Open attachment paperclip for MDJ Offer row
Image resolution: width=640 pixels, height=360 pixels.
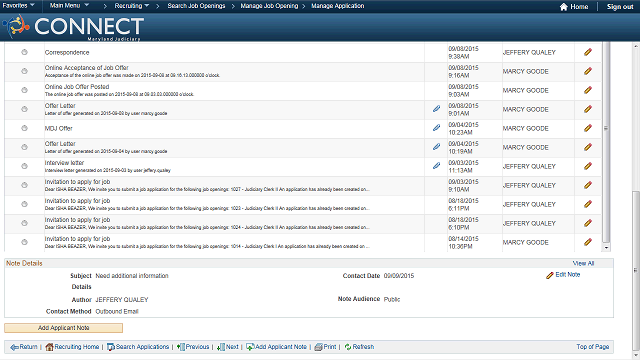click(x=436, y=128)
